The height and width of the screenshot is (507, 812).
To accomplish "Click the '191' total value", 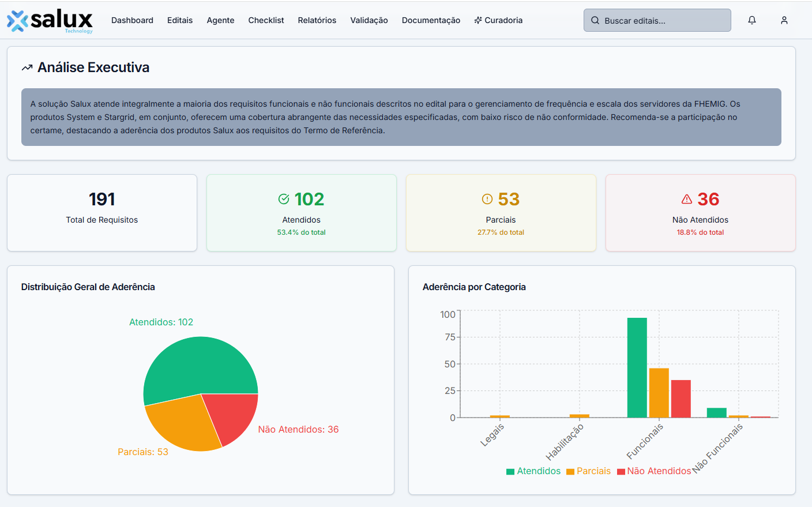I will coord(102,199).
